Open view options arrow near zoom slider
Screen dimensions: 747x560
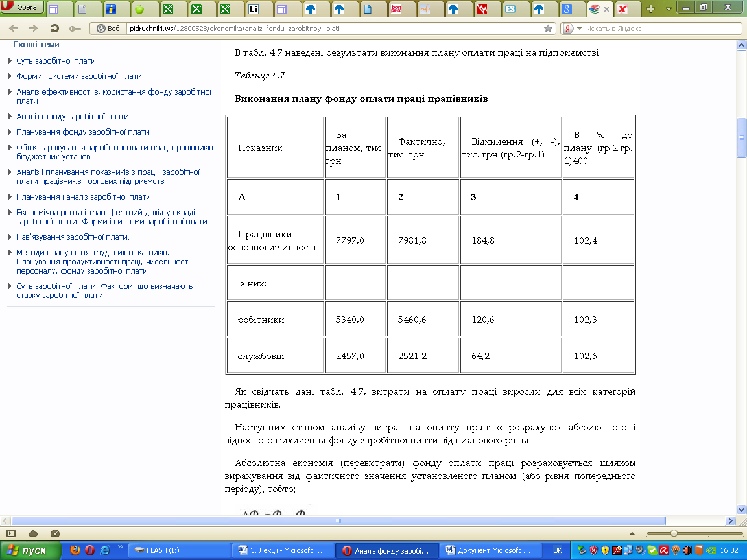coord(632,533)
